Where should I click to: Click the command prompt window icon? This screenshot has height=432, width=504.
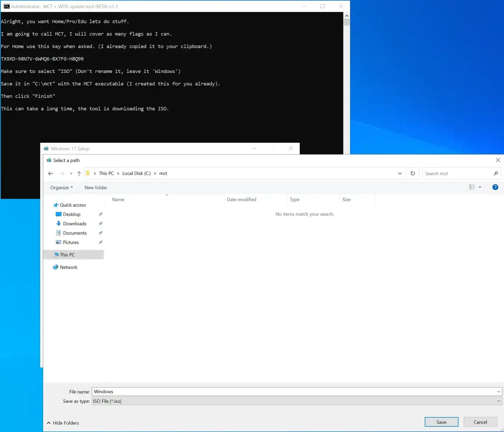pos(7,6)
